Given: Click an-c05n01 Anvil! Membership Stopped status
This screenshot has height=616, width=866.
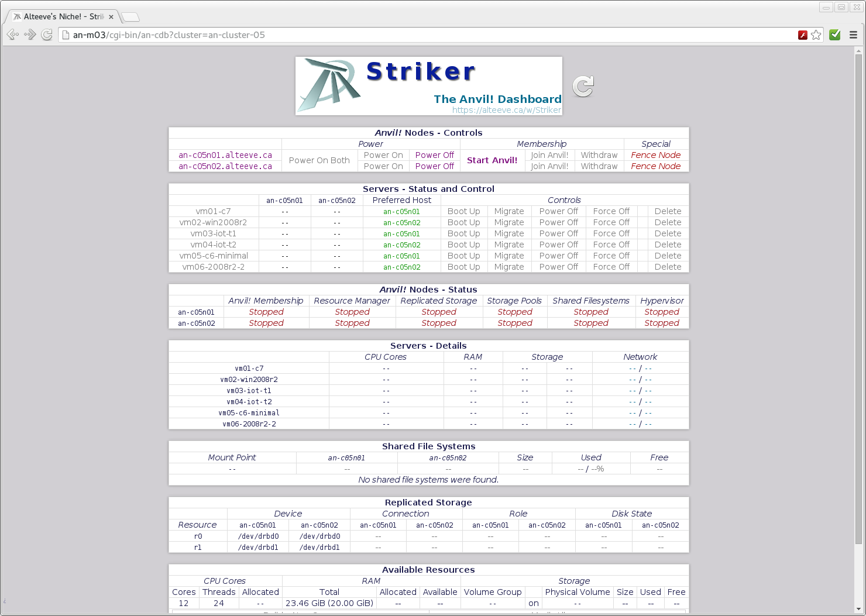Looking at the screenshot, I should tap(266, 312).
